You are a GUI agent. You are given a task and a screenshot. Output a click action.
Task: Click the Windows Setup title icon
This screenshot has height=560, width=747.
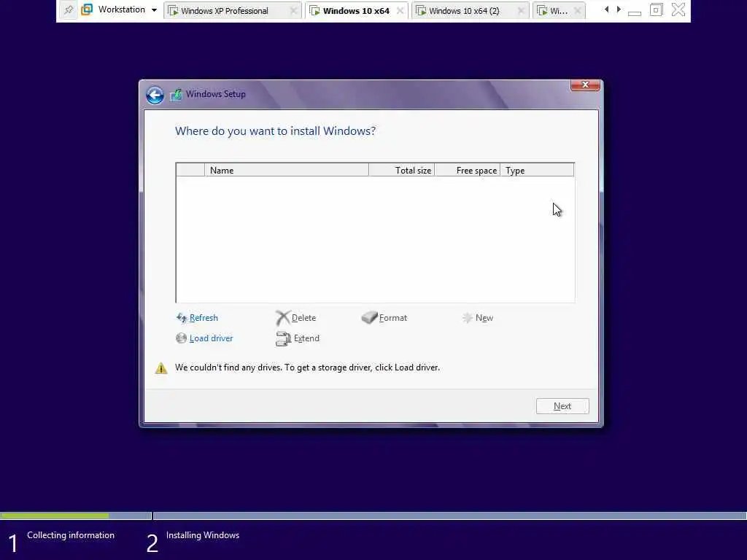coord(176,94)
